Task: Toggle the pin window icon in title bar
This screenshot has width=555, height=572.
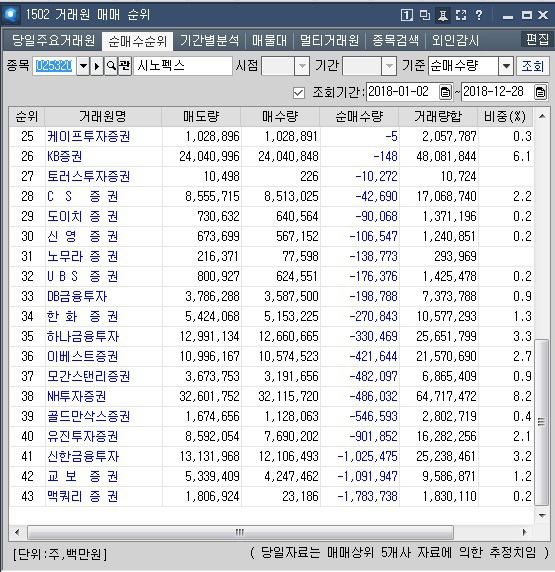Action: point(443,15)
